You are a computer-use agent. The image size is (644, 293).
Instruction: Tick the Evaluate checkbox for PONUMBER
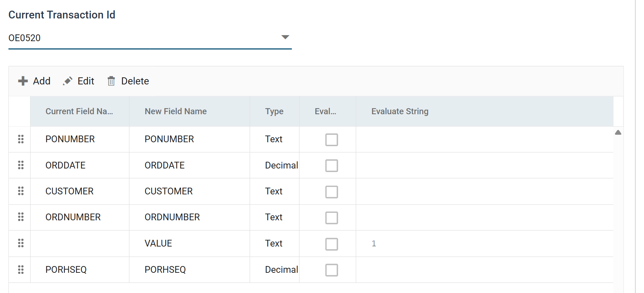pos(332,140)
